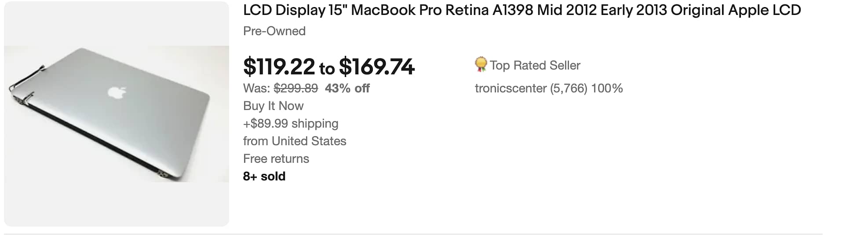Screen dimensions: 868x235
Task: Click the tronicscenter seller name
Action: tap(511, 88)
